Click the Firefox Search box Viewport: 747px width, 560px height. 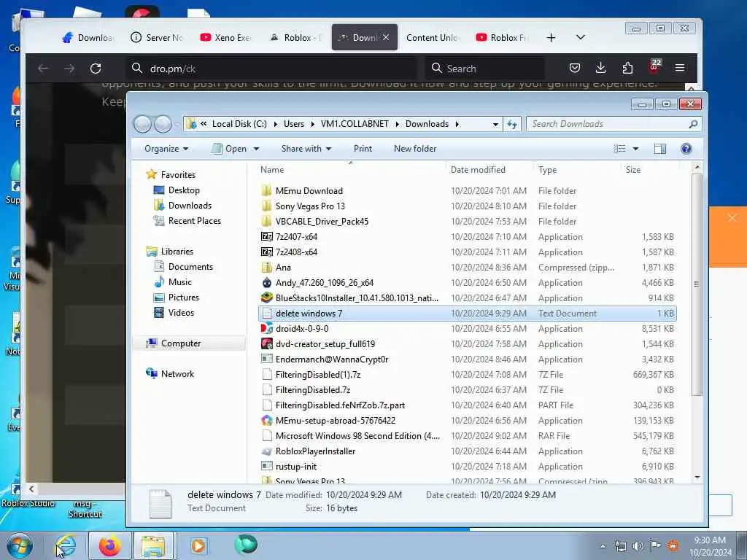click(x=485, y=69)
